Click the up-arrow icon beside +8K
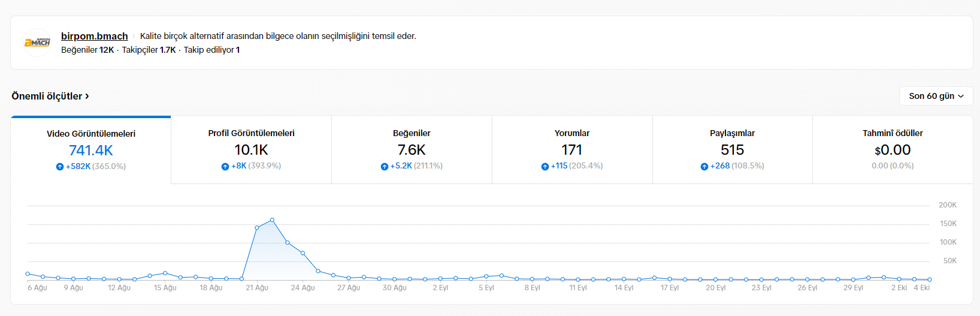This screenshot has height=316, width=980. coord(225,166)
